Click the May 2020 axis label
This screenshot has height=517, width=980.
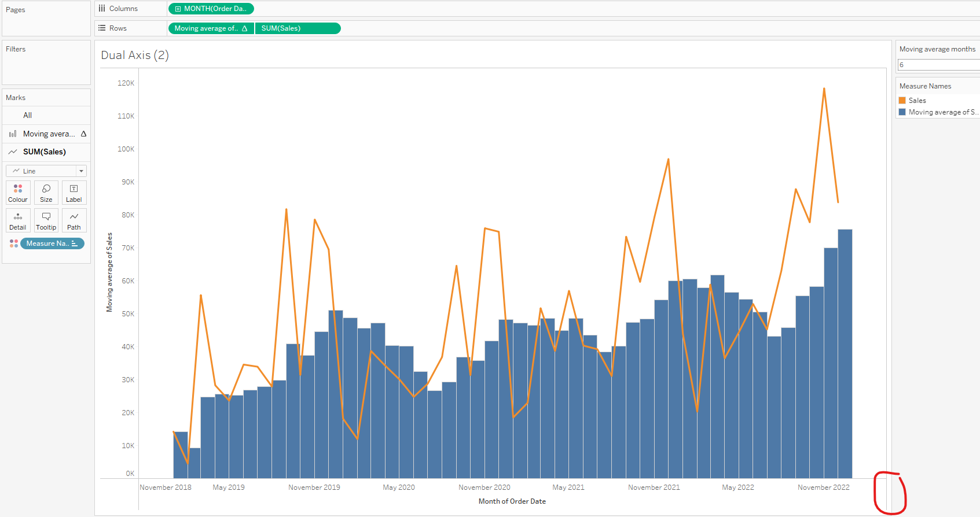click(399, 488)
